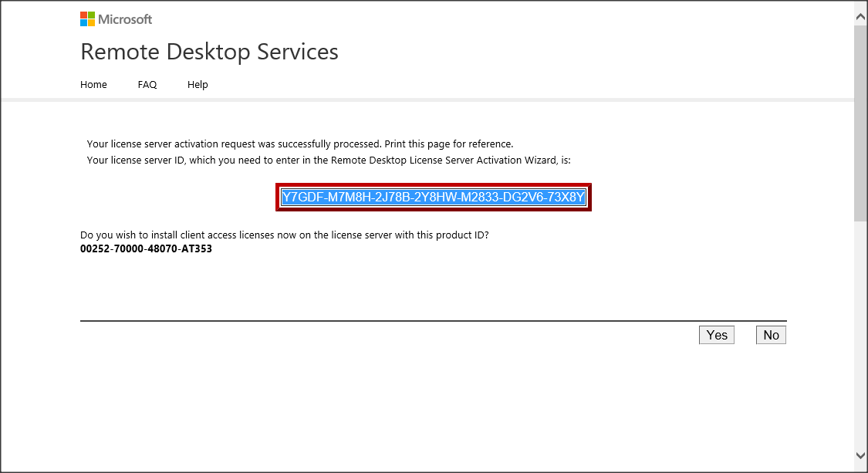Click the horizontal divider above Yes and No
Screen dimensions: 868x473
point(432,320)
